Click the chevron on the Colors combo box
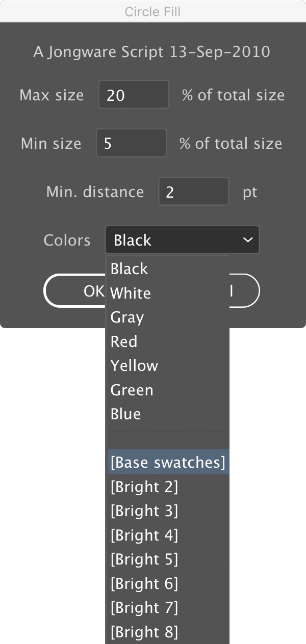 248,239
